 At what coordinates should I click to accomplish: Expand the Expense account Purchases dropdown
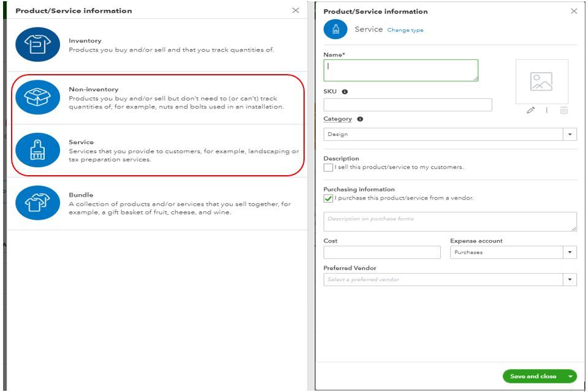[571, 252]
